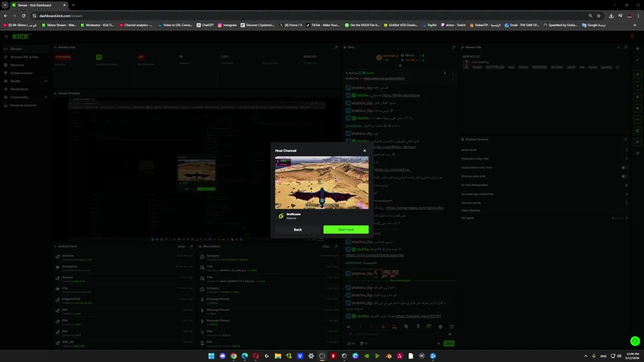The width and height of the screenshot is (644, 362).
Task: Expand the Community sidebar section chevron
Action: point(46,97)
